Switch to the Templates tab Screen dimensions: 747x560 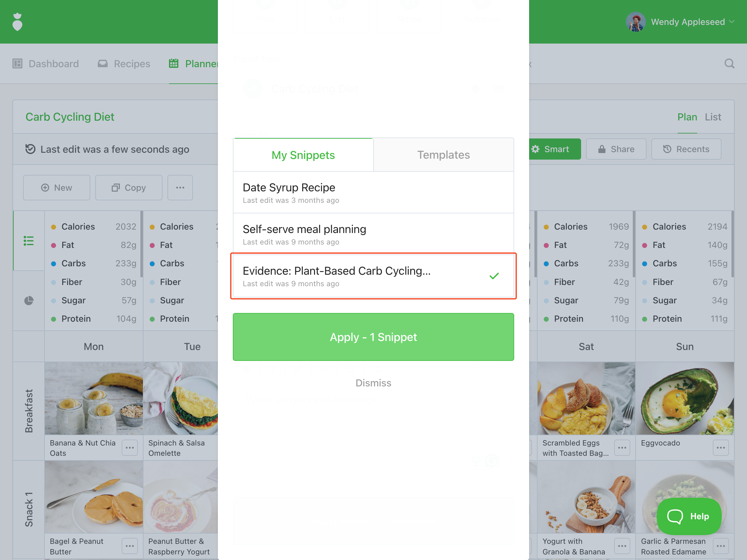pyautogui.click(x=444, y=155)
